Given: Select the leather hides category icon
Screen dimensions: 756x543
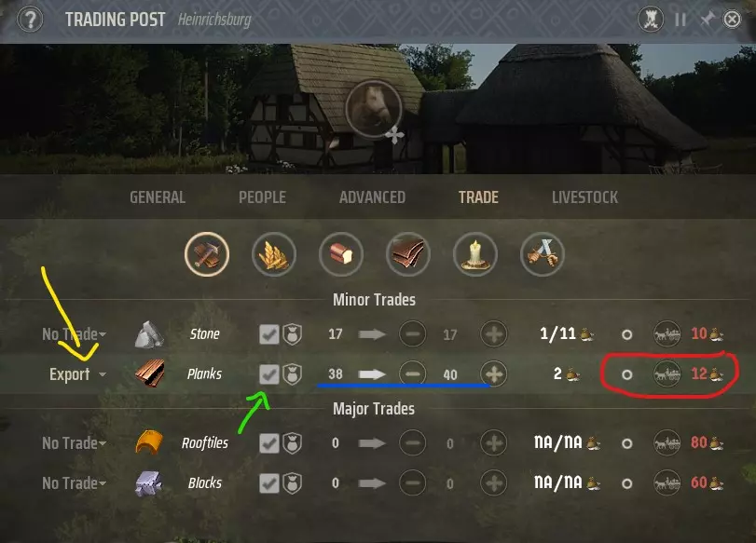Looking at the screenshot, I should click(x=408, y=254).
